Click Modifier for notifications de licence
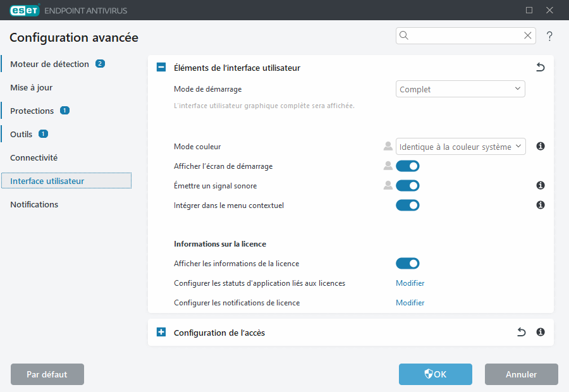 410,303
